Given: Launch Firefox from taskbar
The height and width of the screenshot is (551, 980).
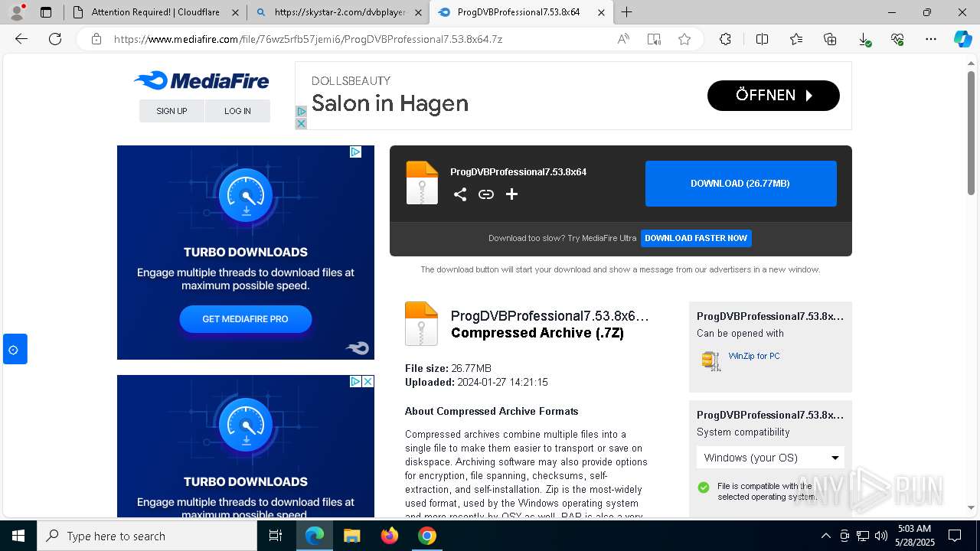Looking at the screenshot, I should (x=390, y=536).
